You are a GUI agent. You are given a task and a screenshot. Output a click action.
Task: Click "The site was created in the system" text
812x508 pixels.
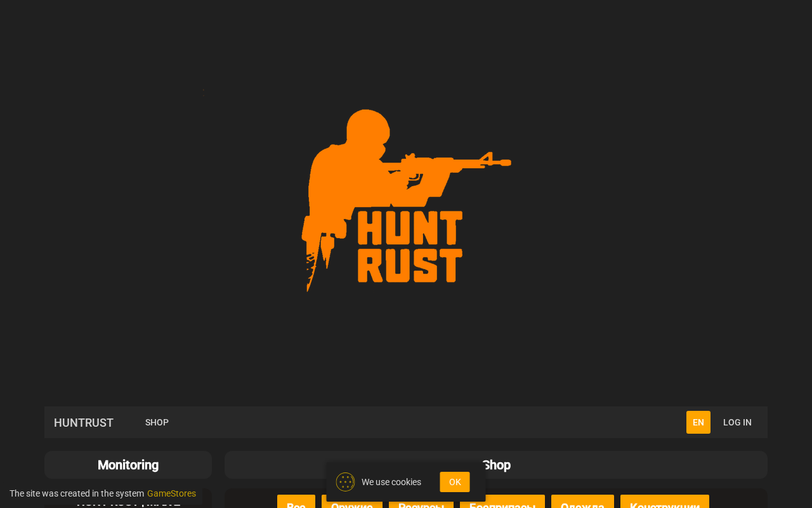tap(77, 493)
